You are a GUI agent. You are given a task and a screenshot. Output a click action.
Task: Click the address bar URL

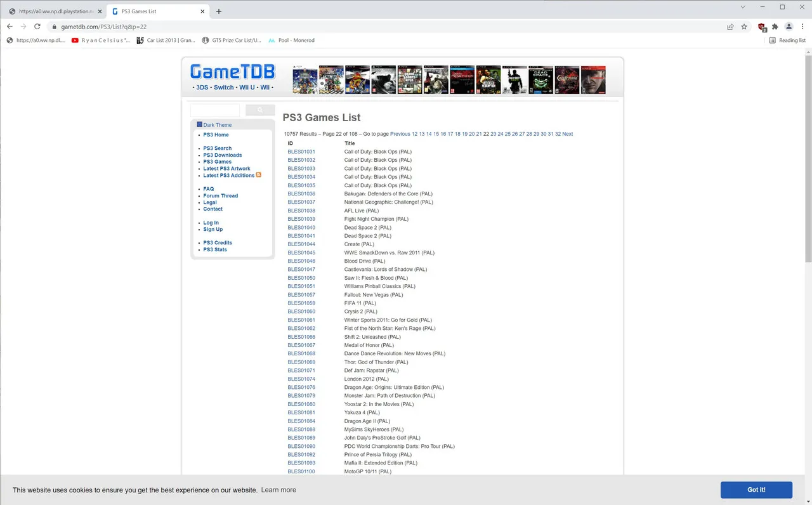pyautogui.click(x=104, y=27)
